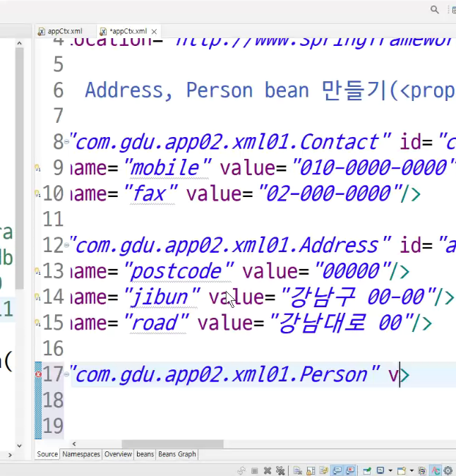Click the Pin Console icon
The image size is (456, 476).
[x=367, y=471]
